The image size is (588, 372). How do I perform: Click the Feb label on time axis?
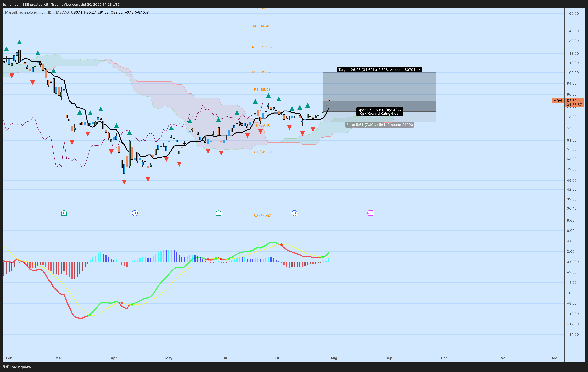pos(9,358)
